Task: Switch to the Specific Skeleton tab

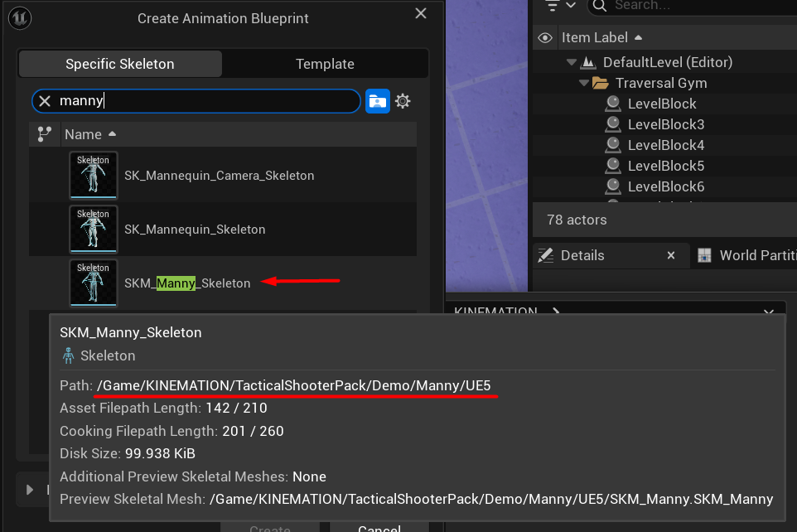Action: [x=120, y=64]
